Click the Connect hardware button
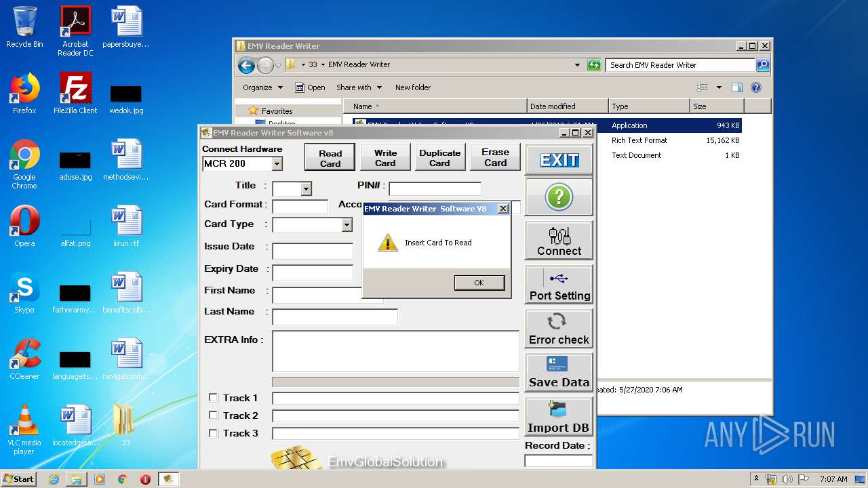This screenshot has width=868, height=488. [x=559, y=241]
